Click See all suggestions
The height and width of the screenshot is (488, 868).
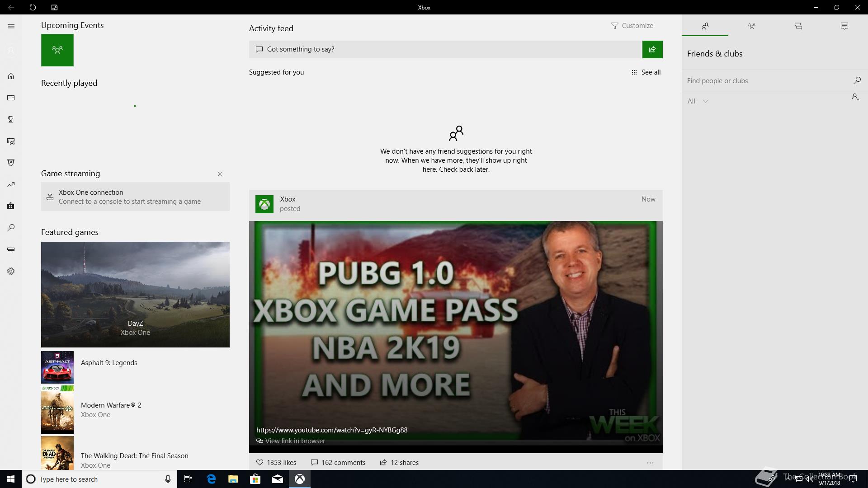click(x=646, y=72)
